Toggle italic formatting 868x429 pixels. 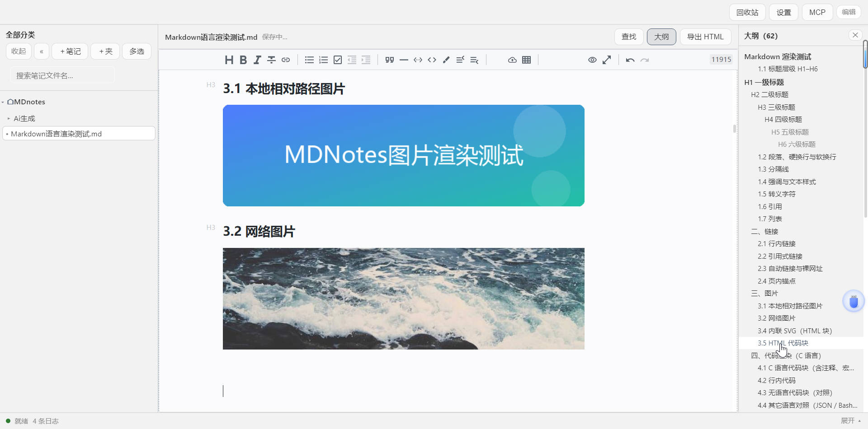(x=257, y=60)
